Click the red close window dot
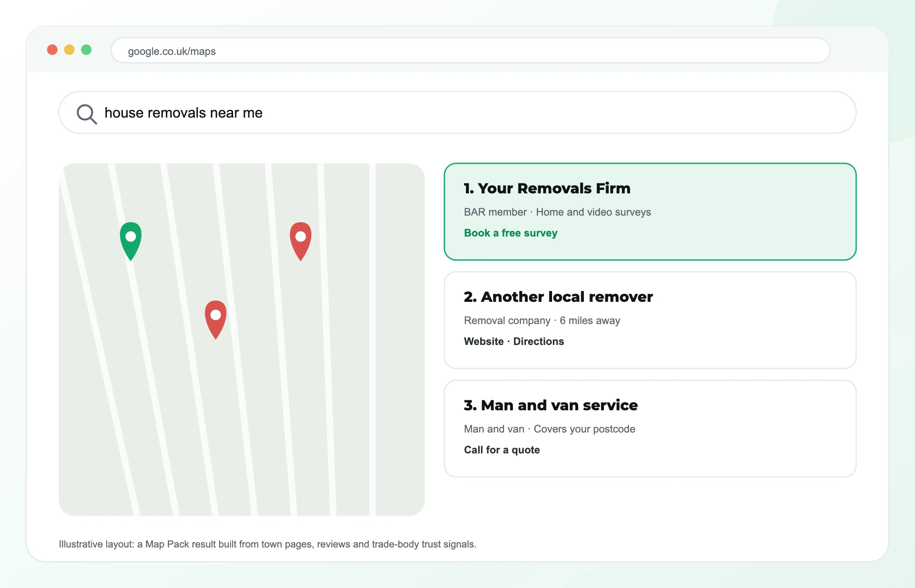 coord(52,50)
